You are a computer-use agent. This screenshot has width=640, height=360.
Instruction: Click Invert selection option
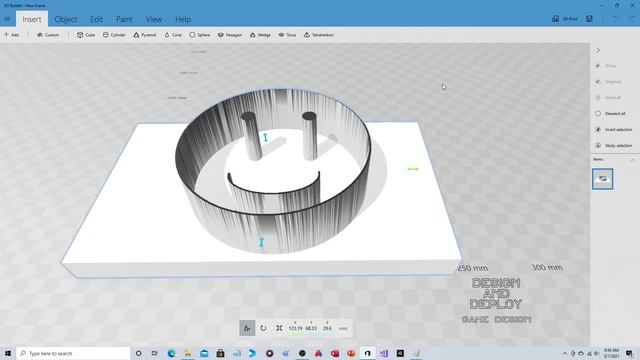[613, 129]
